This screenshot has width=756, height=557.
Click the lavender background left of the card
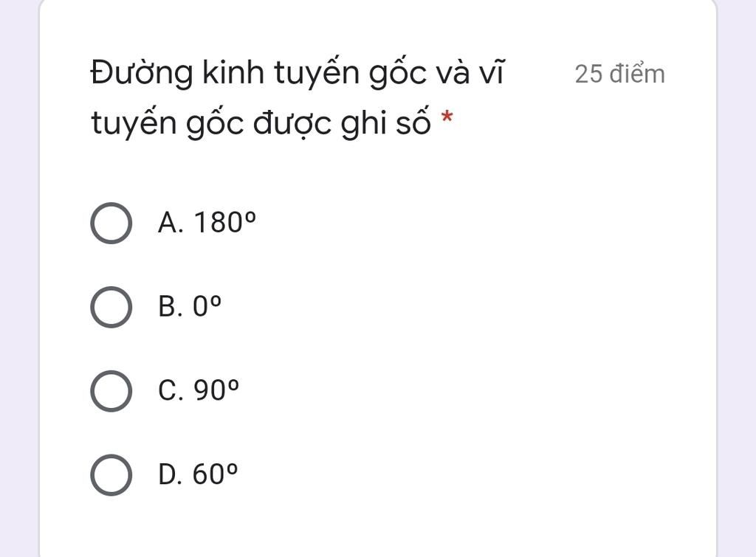18,279
